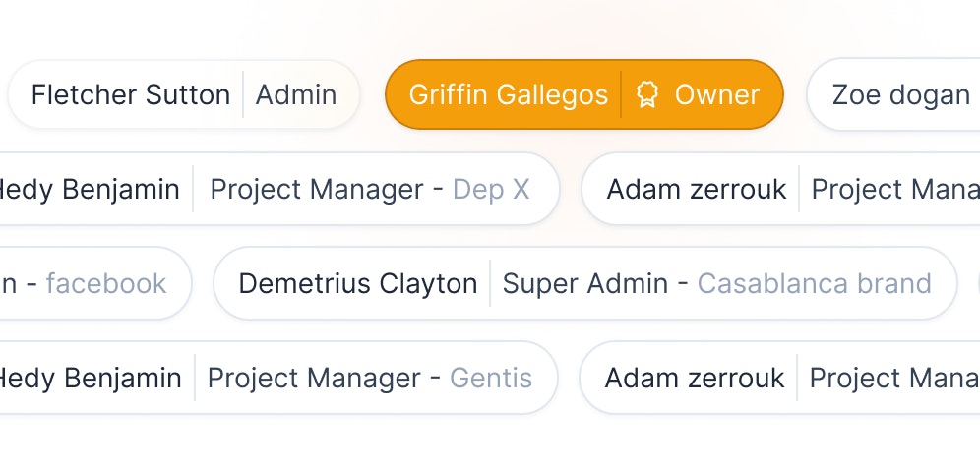Open the Zoe dogan chip
Viewport: 980px width, 472px height.
[893, 95]
